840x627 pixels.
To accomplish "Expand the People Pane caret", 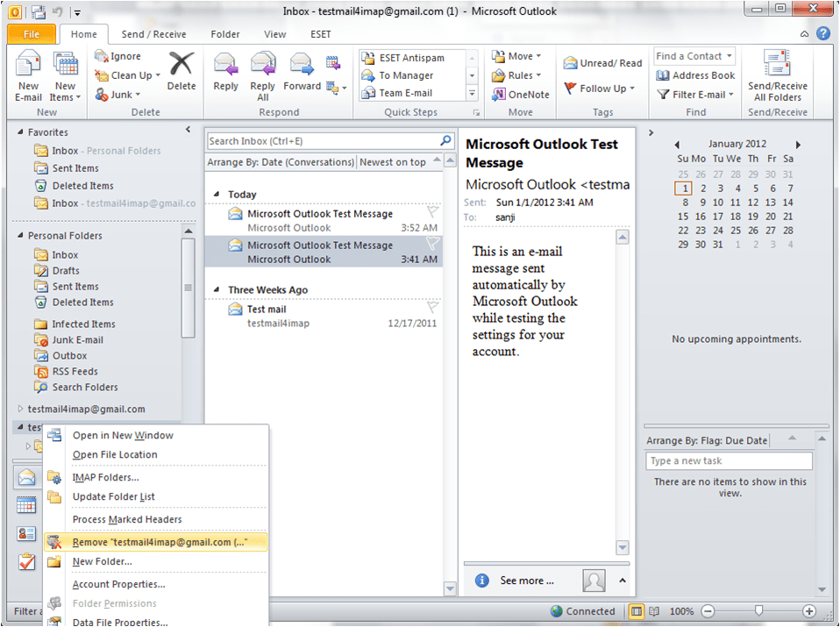I will click(x=623, y=581).
